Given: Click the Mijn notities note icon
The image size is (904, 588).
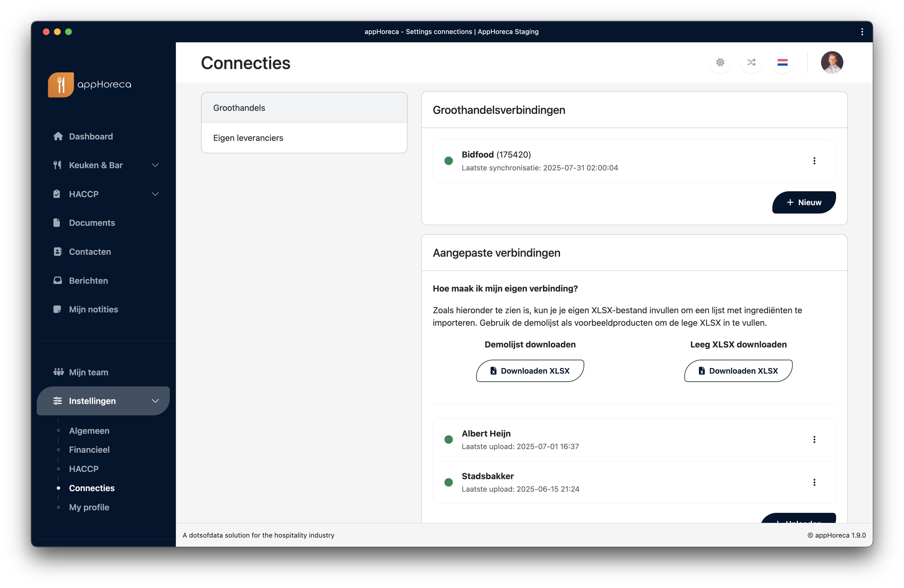Looking at the screenshot, I should pos(57,309).
